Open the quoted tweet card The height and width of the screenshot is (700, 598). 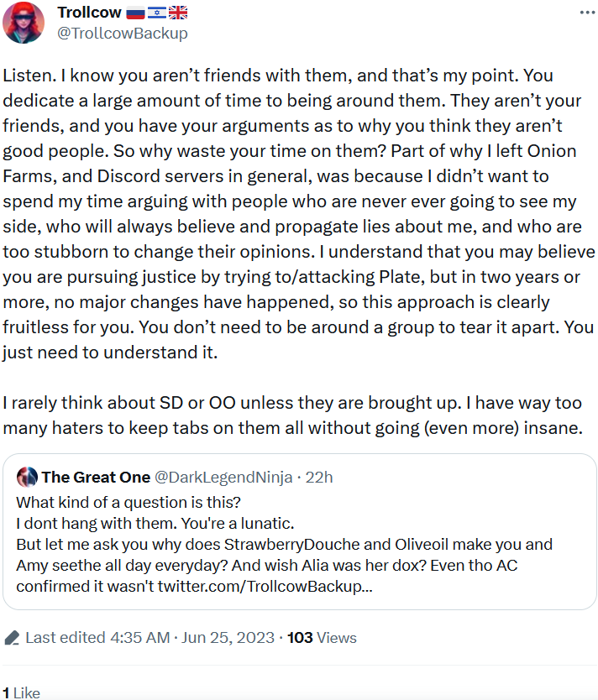point(300,531)
